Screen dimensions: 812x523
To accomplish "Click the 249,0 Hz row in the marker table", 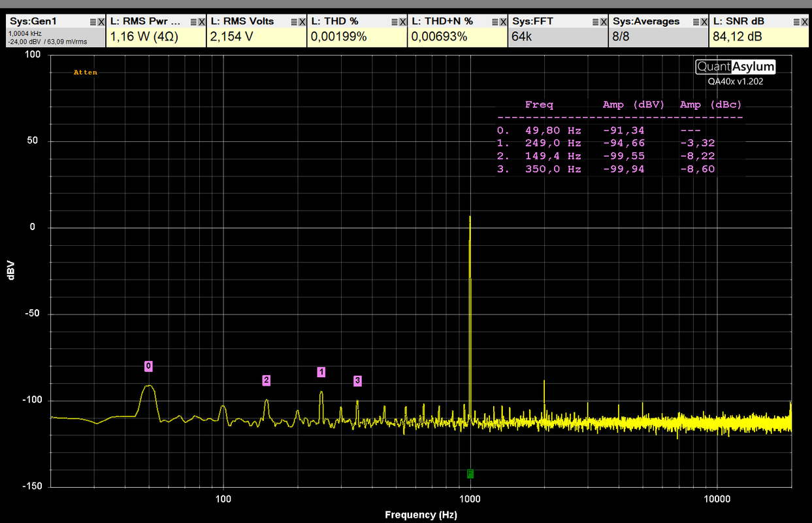I will click(x=606, y=143).
